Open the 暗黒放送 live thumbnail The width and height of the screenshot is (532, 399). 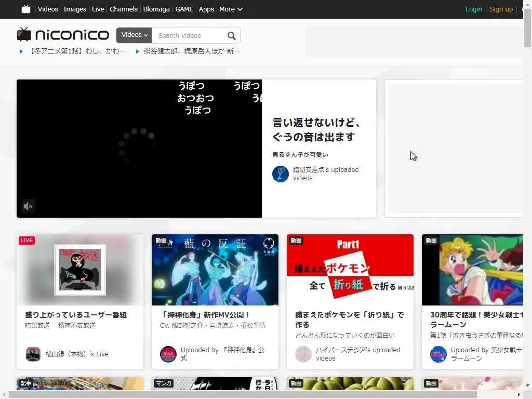click(x=80, y=270)
